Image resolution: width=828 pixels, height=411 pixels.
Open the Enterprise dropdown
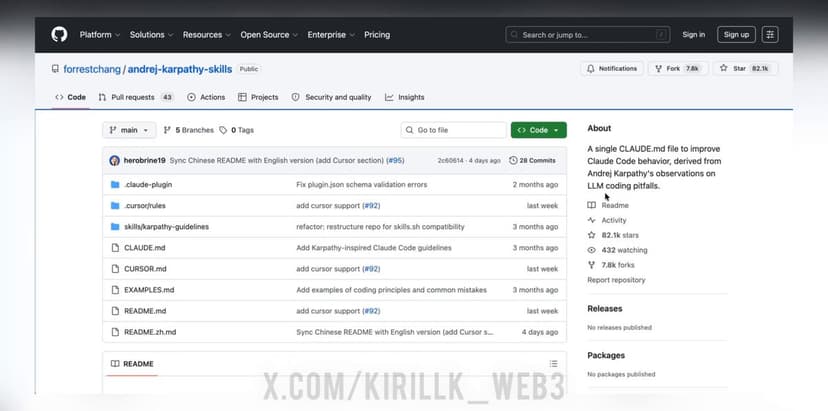pos(331,35)
